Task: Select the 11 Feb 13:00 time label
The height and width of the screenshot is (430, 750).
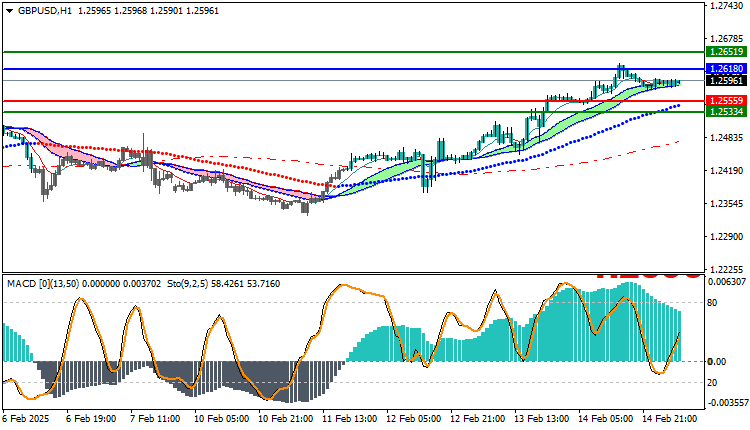Action: click(350, 419)
